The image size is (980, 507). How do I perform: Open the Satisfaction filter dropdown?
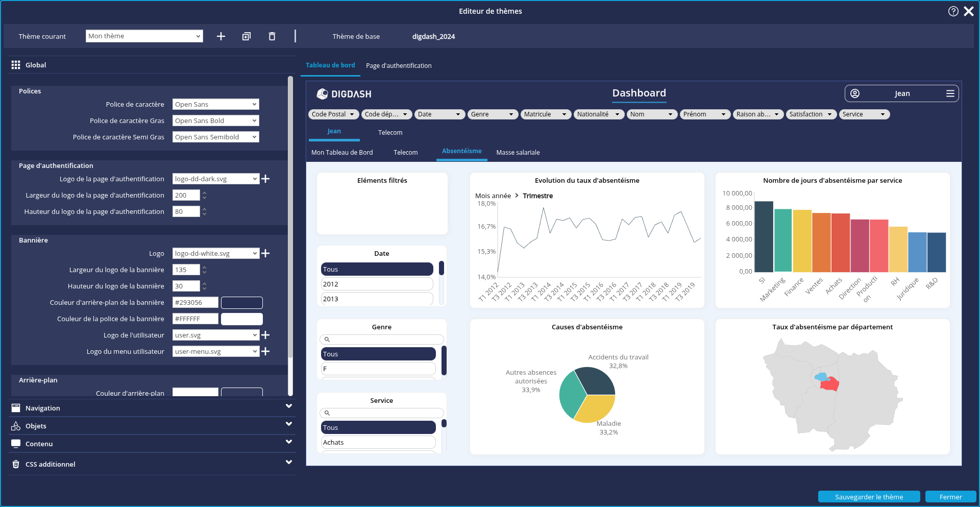pos(811,114)
